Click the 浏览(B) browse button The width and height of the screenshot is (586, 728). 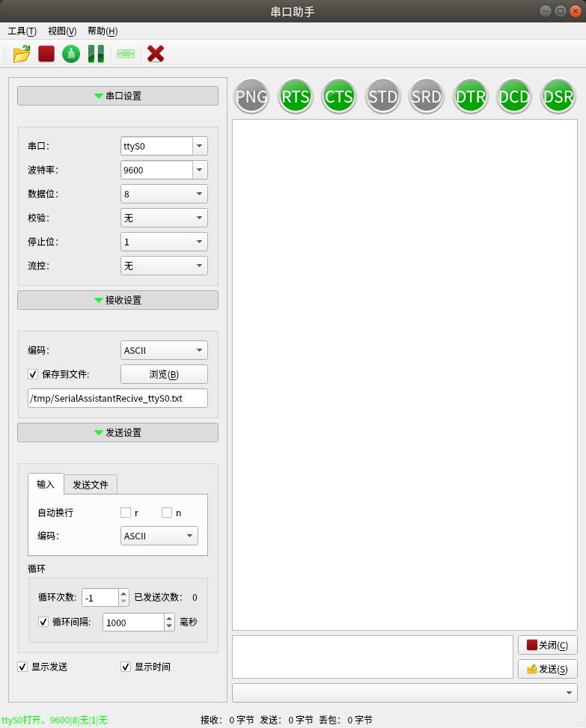point(164,374)
